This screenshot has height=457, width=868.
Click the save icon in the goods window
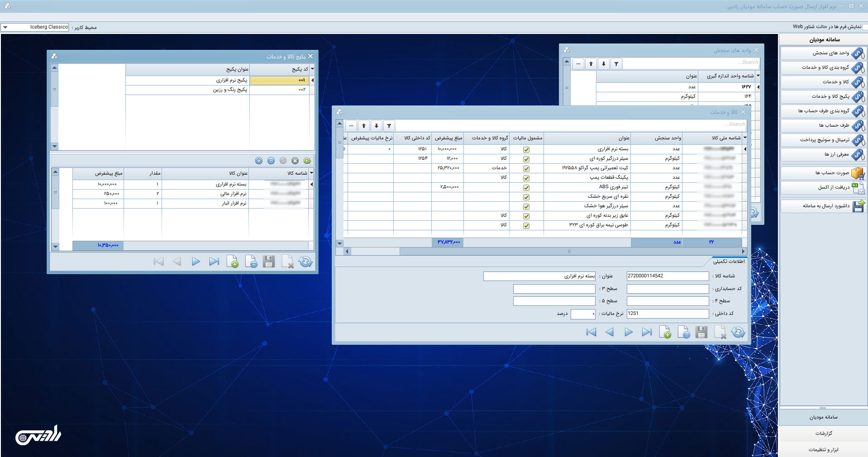click(701, 333)
